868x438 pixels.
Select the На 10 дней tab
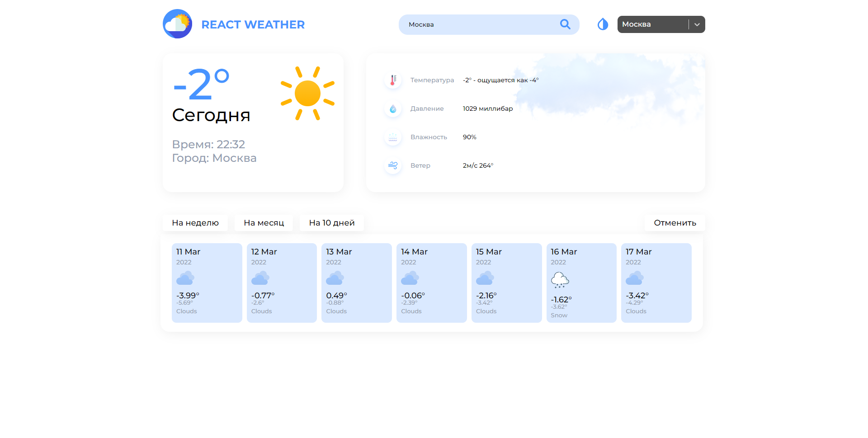point(332,223)
